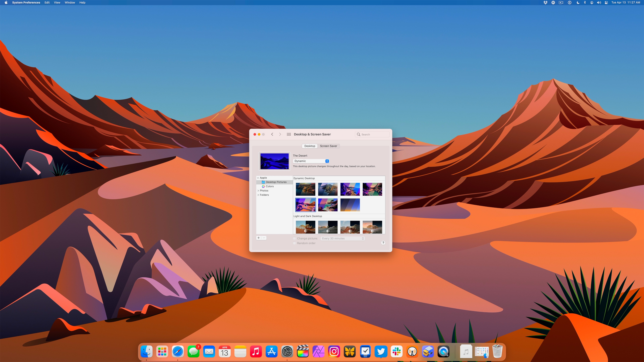Image resolution: width=644 pixels, height=362 pixels.
Task: Enable Random order
Action: (x=294, y=243)
